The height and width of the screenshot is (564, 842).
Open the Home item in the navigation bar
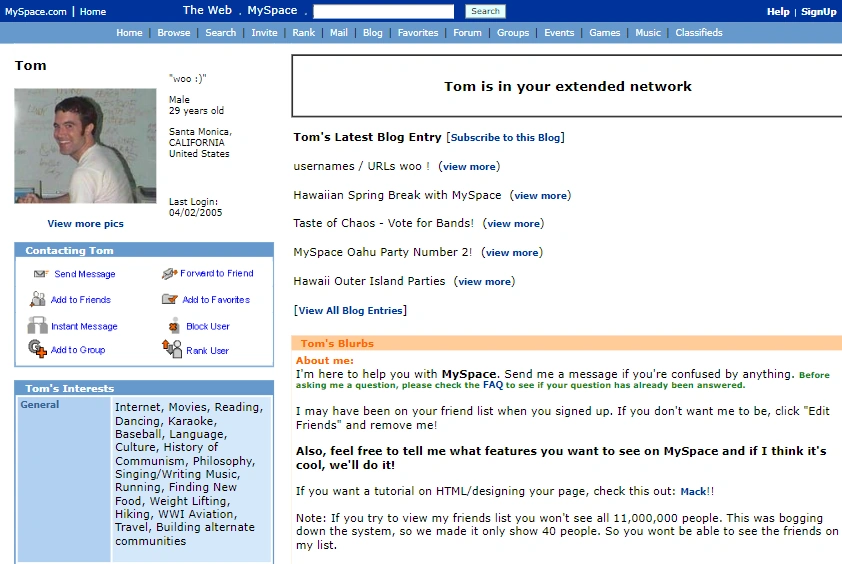click(129, 33)
